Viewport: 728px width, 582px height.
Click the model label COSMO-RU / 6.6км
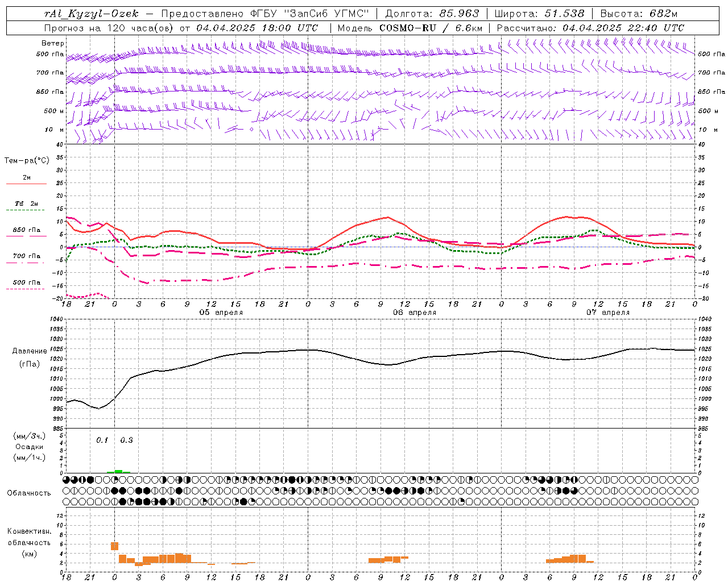point(431,28)
